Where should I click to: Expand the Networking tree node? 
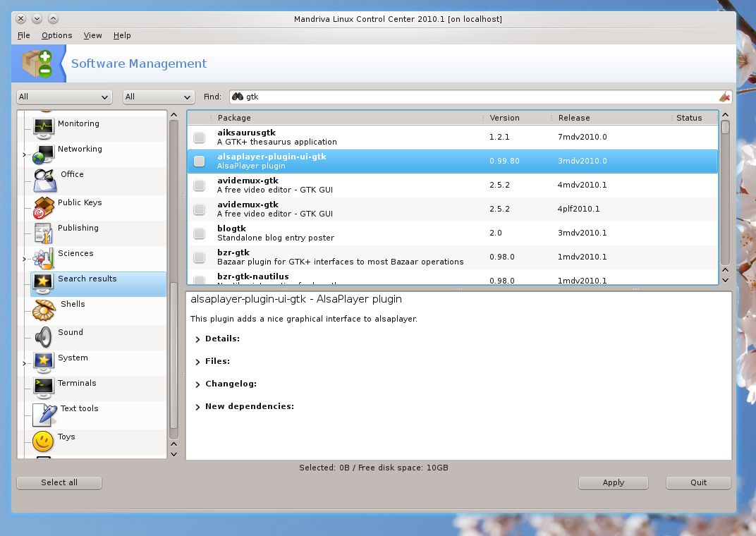click(24, 154)
